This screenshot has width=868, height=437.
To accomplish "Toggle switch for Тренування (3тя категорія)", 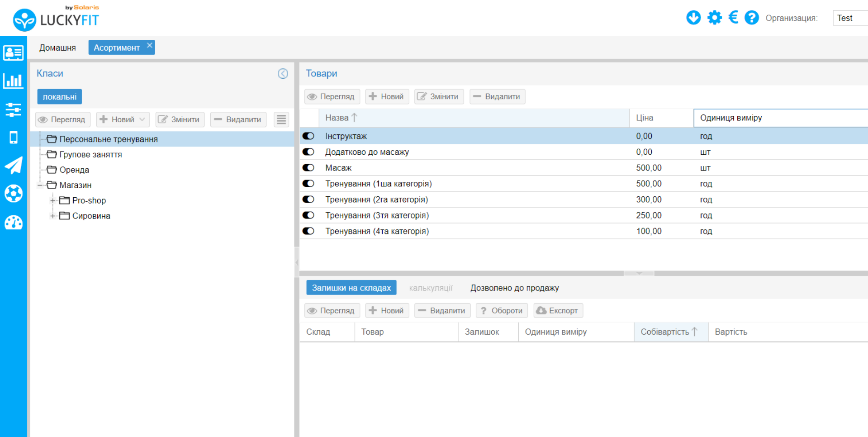I will (308, 215).
